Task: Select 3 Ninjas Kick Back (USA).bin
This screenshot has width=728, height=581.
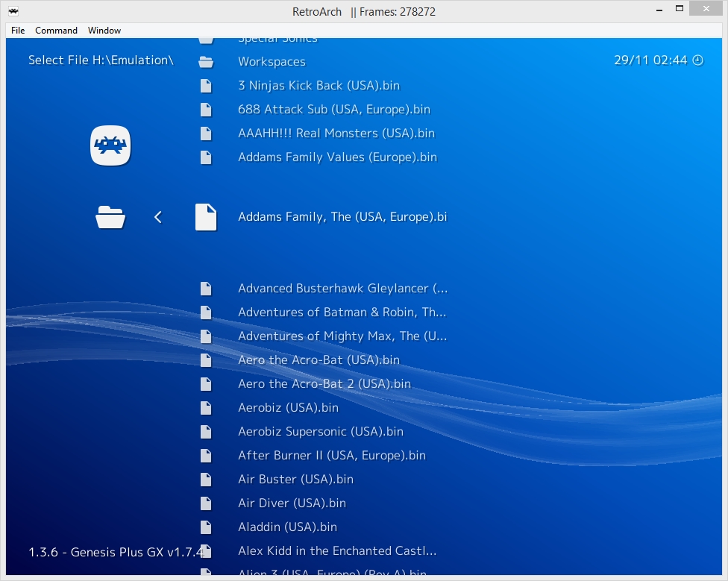Action: (318, 85)
